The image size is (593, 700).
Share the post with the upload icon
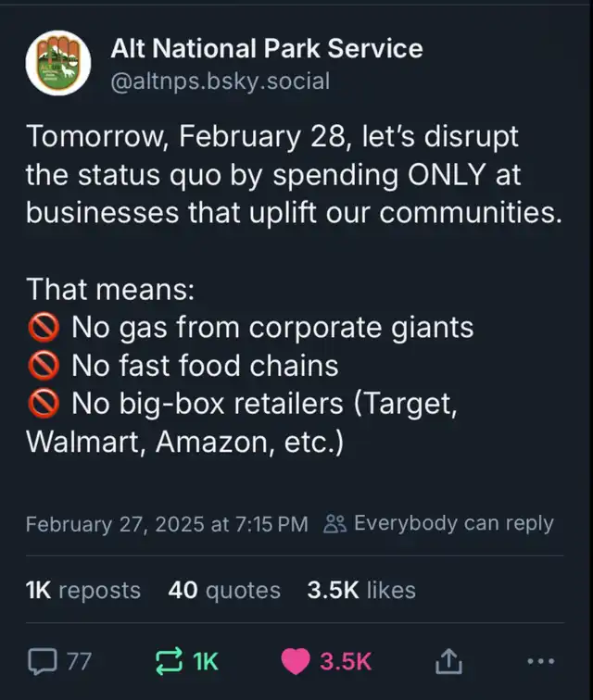pos(448,661)
